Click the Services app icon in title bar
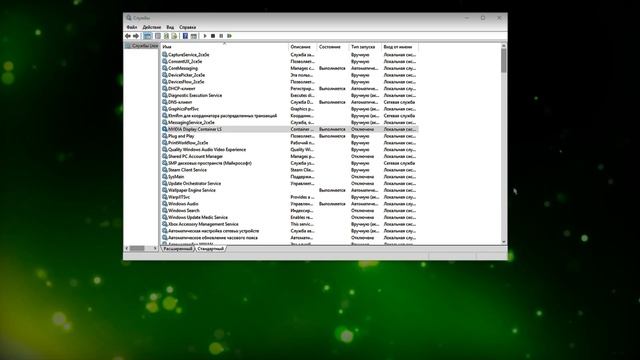The image size is (640, 360). [129, 18]
